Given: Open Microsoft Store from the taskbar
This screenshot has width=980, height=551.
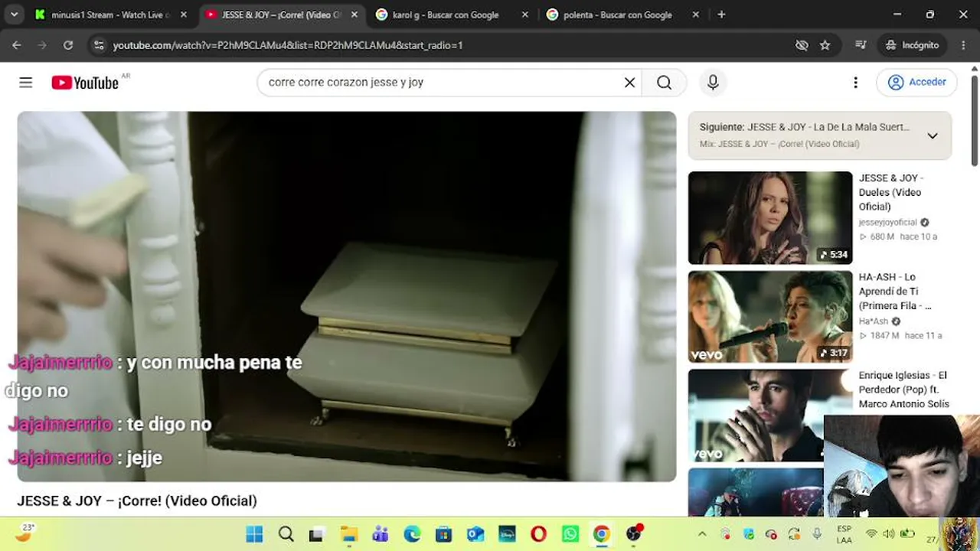Looking at the screenshot, I should (x=443, y=534).
